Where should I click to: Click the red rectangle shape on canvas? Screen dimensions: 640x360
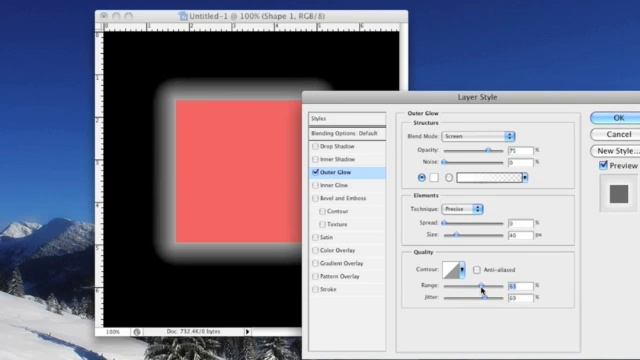(239, 172)
